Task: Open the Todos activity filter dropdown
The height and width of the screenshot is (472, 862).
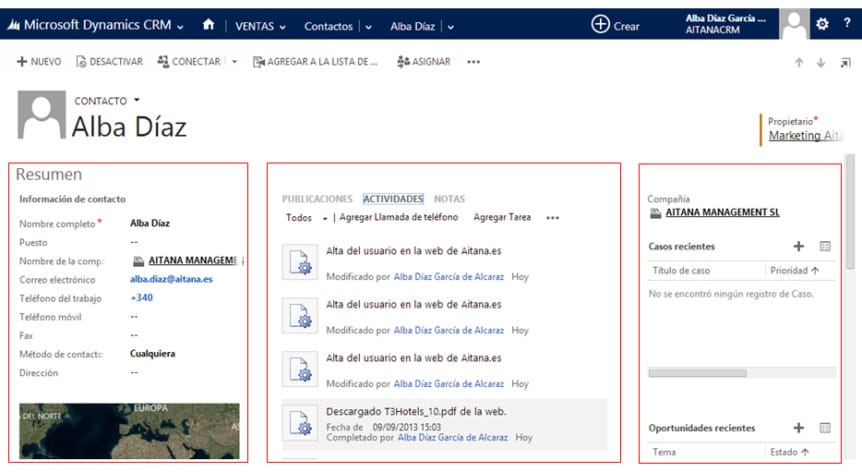Action: pyautogui.click(x=304, y=217)
